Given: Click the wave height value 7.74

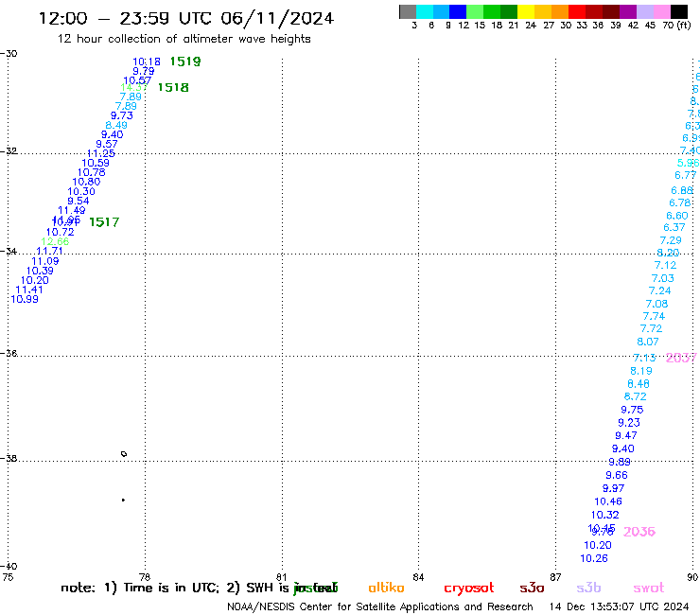Looking at the screenshot, I should click(x=654, y=317).
